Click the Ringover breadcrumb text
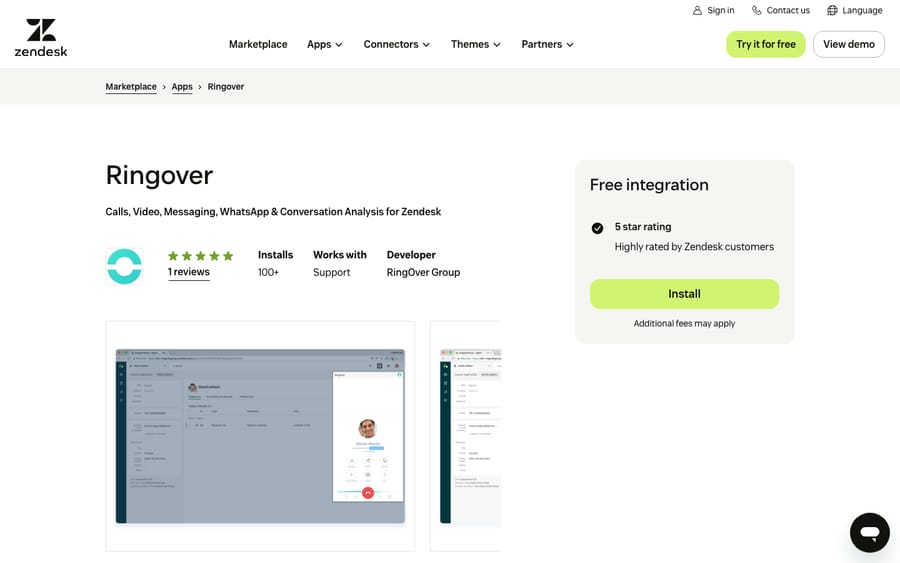 point(226,87)
